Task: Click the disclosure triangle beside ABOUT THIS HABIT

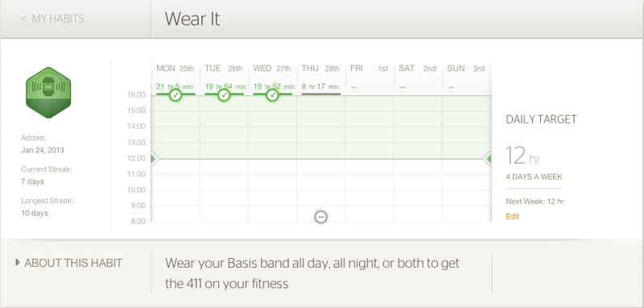Action: pos(17,262)
